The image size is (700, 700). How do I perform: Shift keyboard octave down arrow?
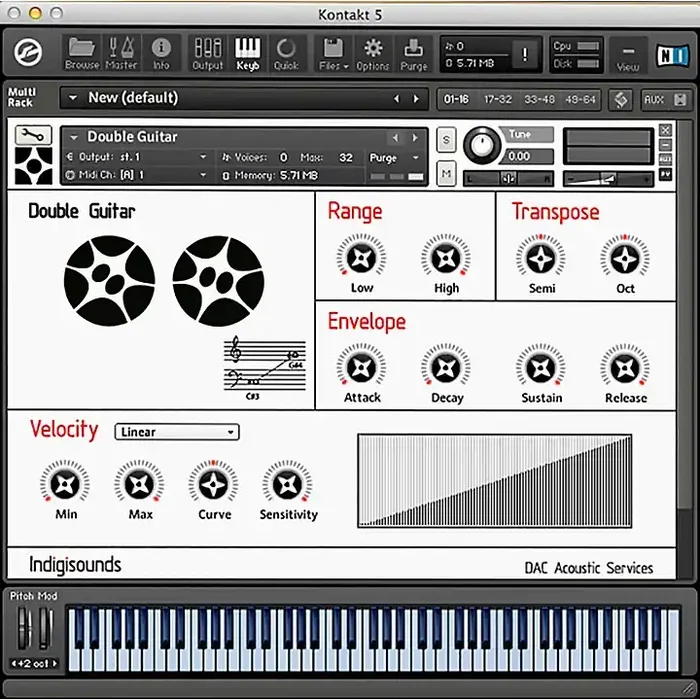tap(14, 663)
